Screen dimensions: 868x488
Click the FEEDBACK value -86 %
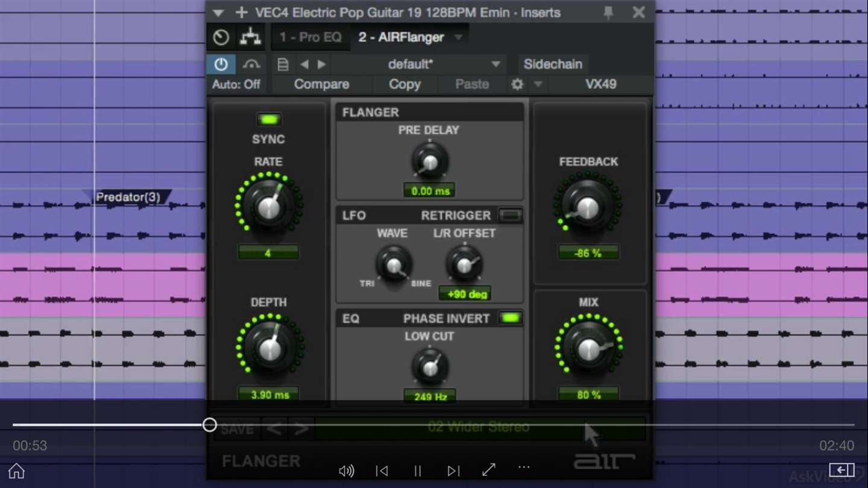tap(588, 253)
